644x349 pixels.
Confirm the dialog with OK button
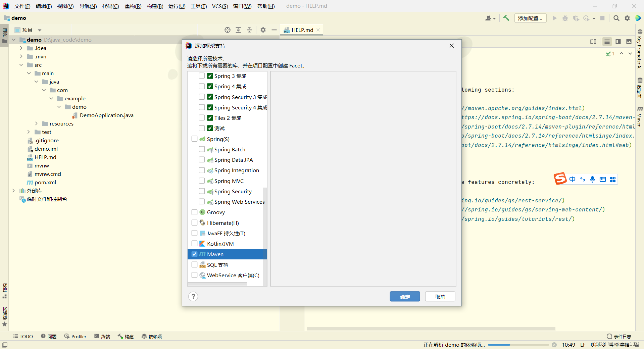pyautogui.click(x=405, y=297)
